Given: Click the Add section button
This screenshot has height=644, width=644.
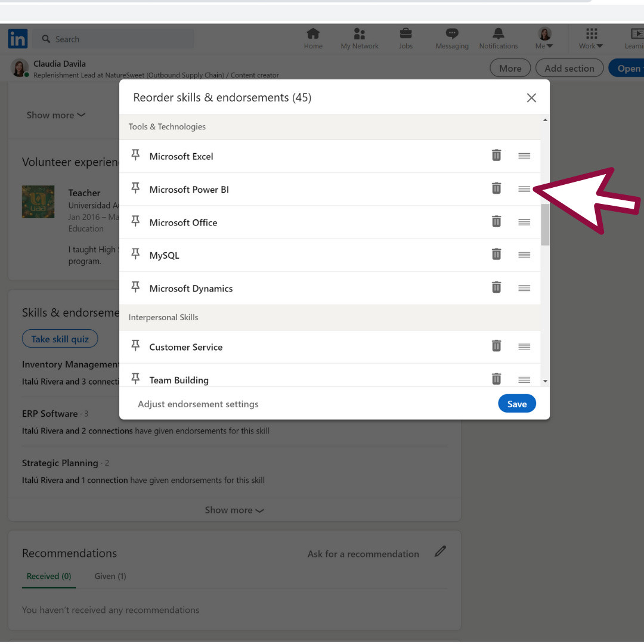Looking at the screenshot, I should point(569,68).
